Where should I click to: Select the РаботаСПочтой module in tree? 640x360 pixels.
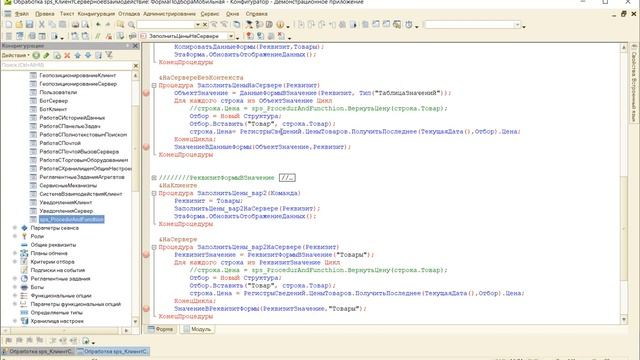60,143
